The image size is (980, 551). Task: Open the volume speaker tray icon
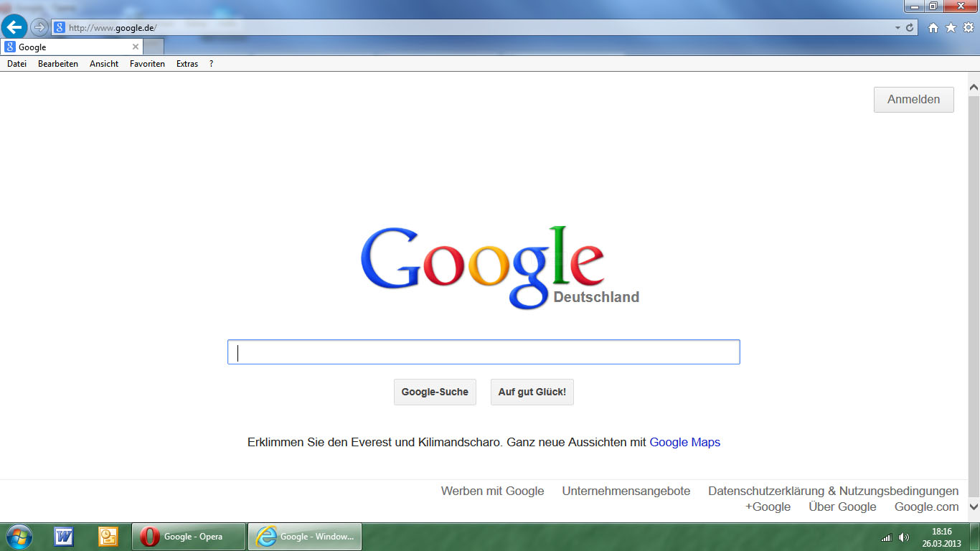coord(904,537)
